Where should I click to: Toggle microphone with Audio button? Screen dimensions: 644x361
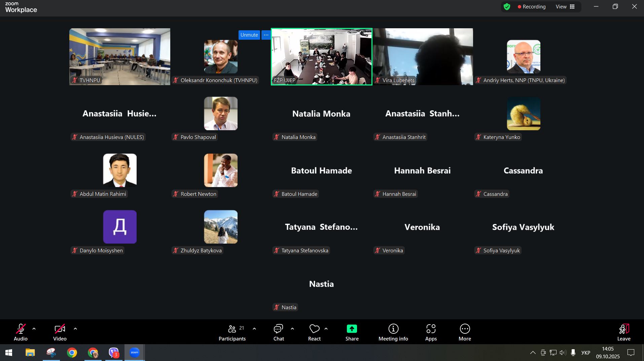[21, 332]
